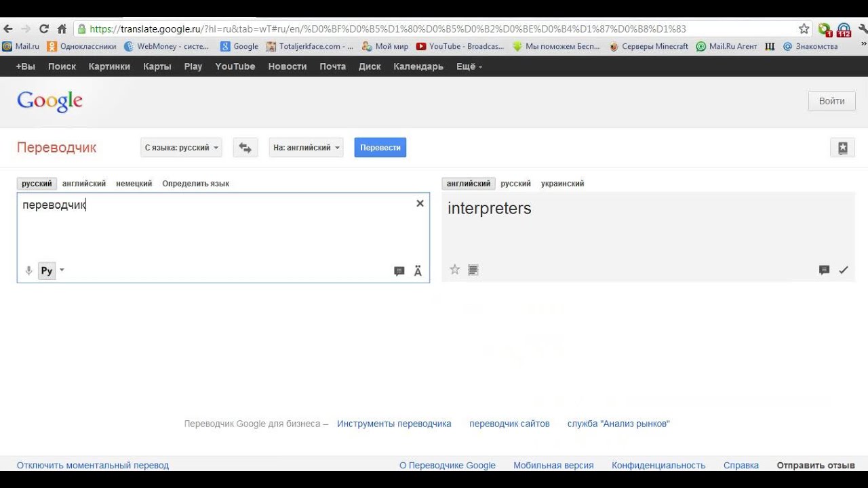The width and height of the screenshot is (868, 488).
Task: Open Поиск in the Google bar
Action: coord(62,66)
